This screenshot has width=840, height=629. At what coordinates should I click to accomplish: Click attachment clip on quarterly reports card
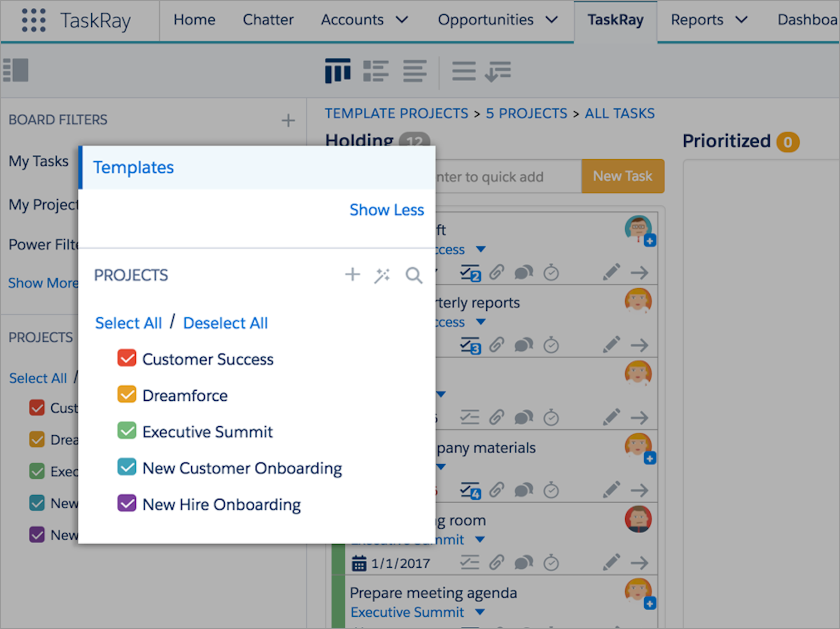pos(497,345)
